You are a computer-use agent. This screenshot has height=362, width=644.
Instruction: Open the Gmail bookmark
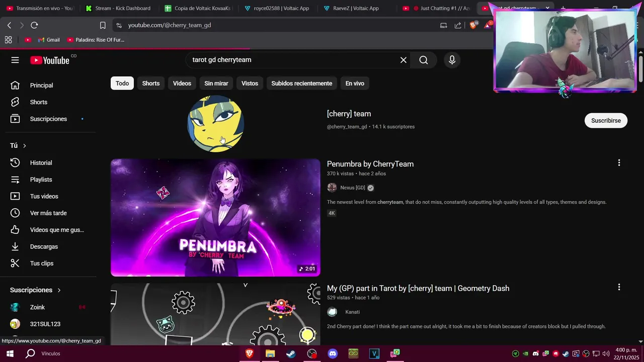coord(48,40)
